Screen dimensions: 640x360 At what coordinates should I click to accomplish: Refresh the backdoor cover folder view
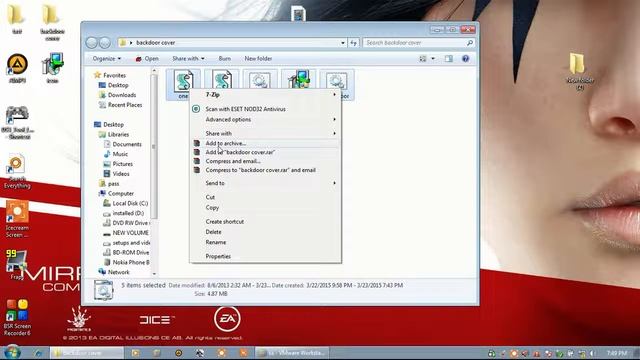[353, 42]
